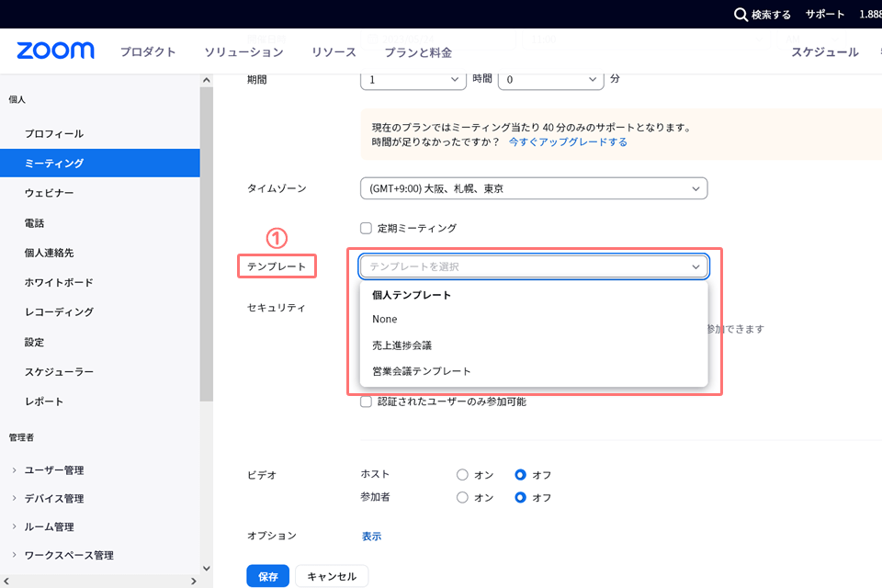Image resolution: width=882 pixels, height=588 pixels.
Task: Open the 期間 hours dropdown
Action: pyautogui.click(x=413, y=80)
